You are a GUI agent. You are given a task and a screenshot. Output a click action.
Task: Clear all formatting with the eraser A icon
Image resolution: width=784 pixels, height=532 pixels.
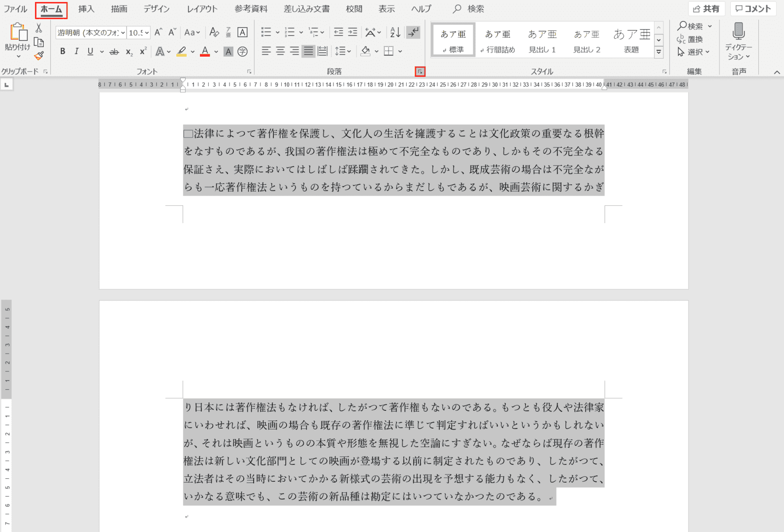point(214,33)
